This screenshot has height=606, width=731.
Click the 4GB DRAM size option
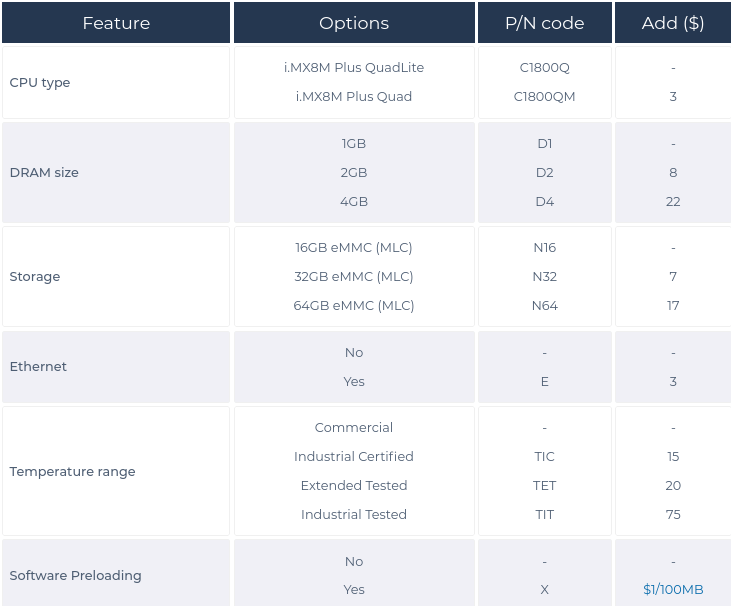354,201
